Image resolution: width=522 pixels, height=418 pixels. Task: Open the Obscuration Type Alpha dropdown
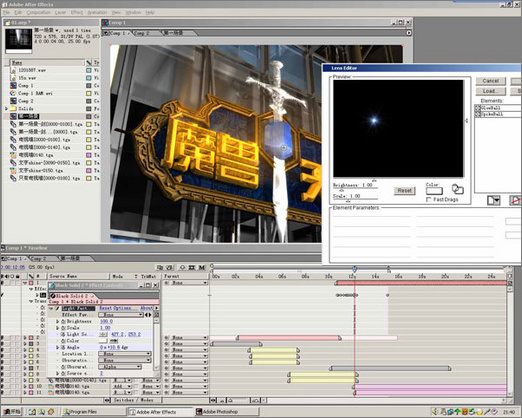coord(120,367)
